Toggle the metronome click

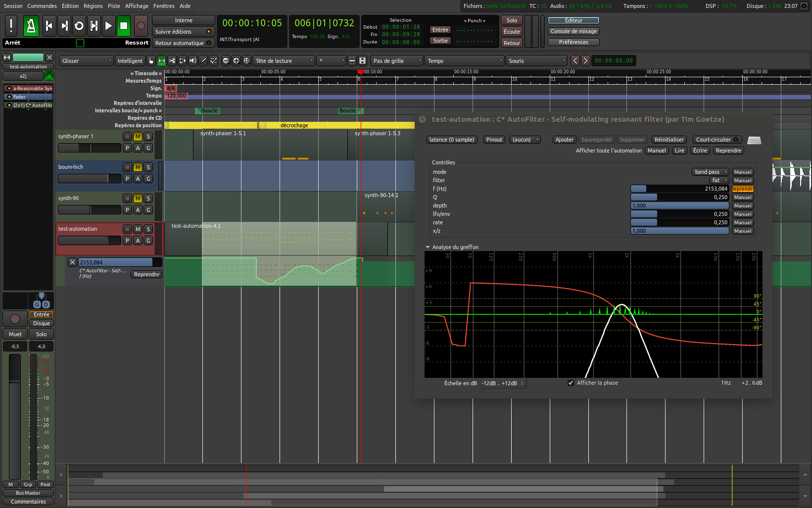[x=31, y=26]
